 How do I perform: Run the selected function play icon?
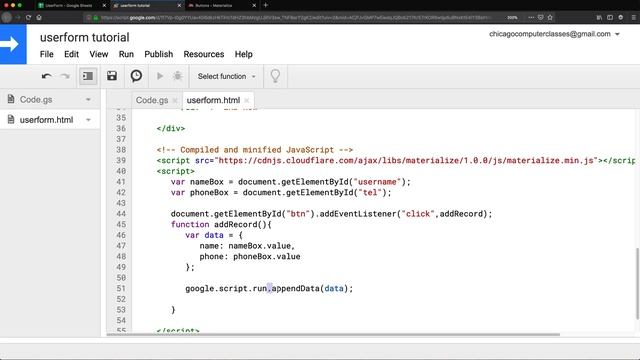(x=160, y=76)
